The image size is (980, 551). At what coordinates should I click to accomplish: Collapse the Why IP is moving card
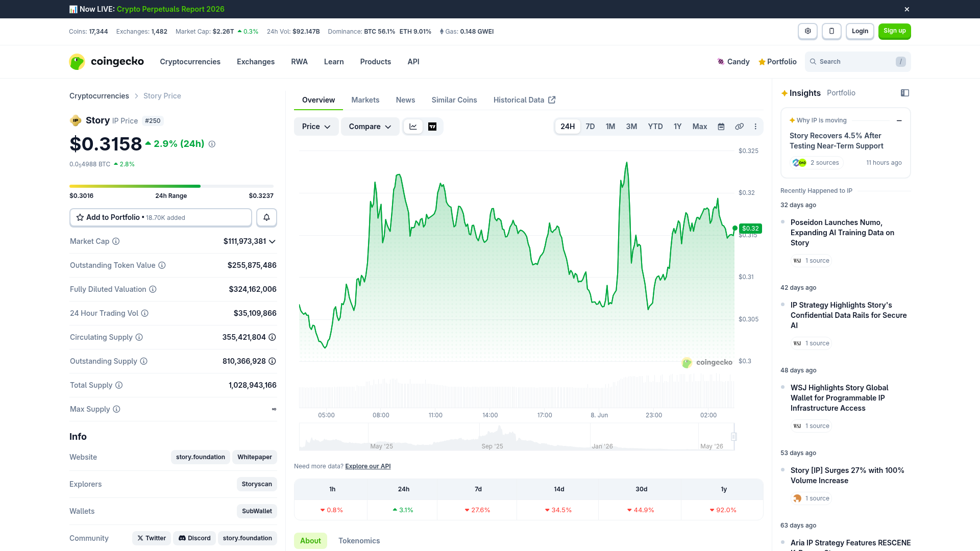[899, 120]
